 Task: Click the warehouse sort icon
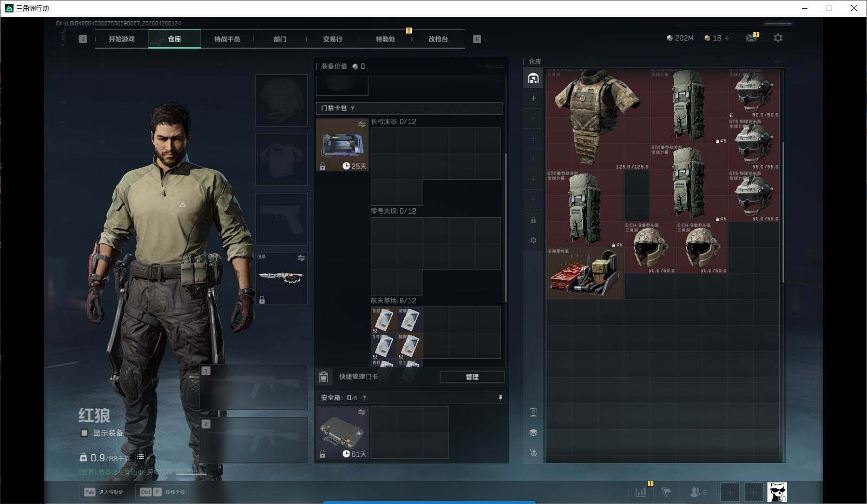tap(534, 453)
